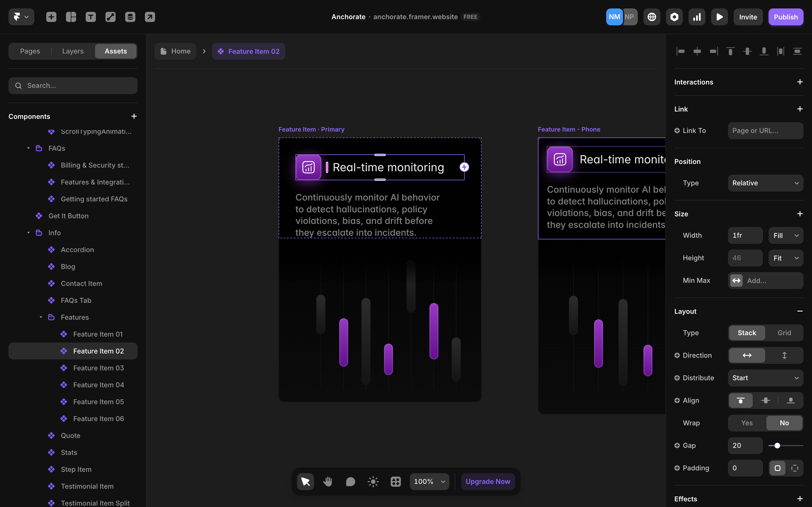Select the Comment tool in bottom toolbar
Screen dimensions: 812x507
tap(350, 482)
